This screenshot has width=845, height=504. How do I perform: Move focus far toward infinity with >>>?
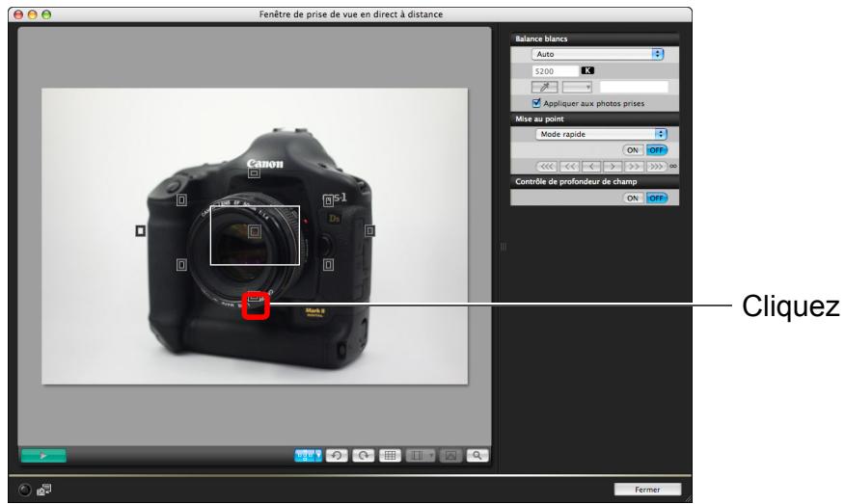[x=656, y=167]
